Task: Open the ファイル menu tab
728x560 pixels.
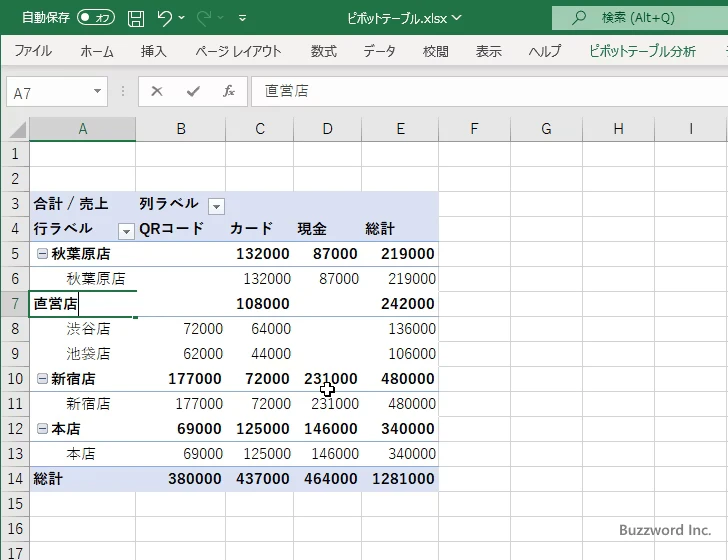Action: pyautogui.click(x=33, y=51)
